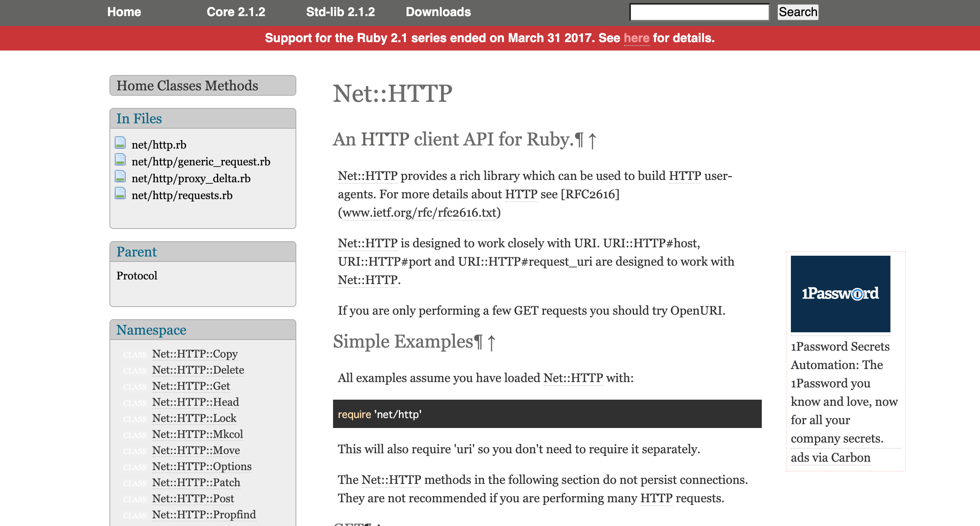This screenshot has height=526, width=980.
Task: Click pilcrow anchor next to Simple Examples heading
Action: click(478, 342)
